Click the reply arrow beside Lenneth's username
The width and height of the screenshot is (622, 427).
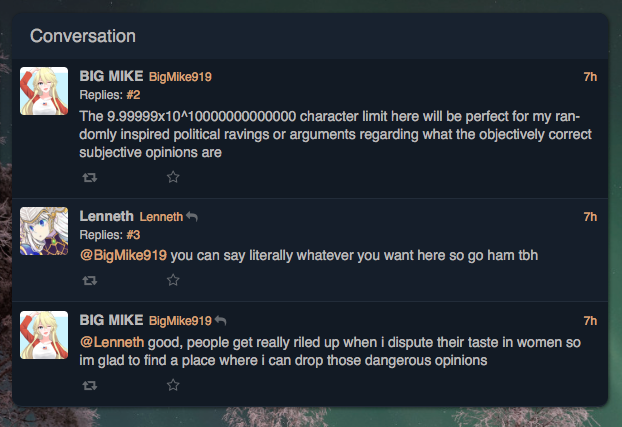coord(192,216)
